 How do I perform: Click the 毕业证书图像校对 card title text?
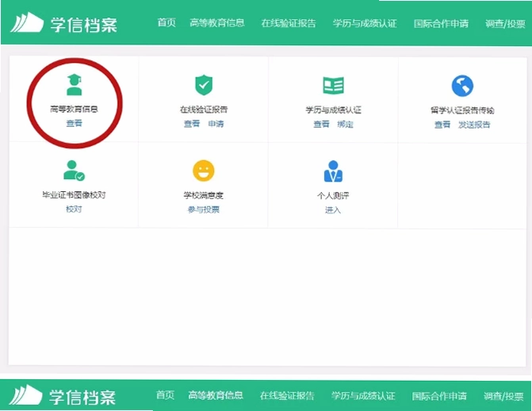point(74,195)
